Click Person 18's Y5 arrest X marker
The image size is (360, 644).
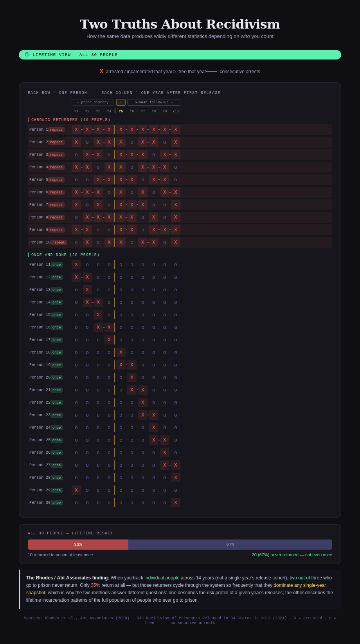tap(121, 352)
